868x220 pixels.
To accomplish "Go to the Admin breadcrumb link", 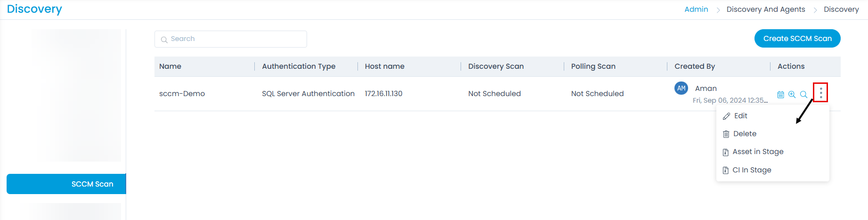I will [x=696, y=9].
